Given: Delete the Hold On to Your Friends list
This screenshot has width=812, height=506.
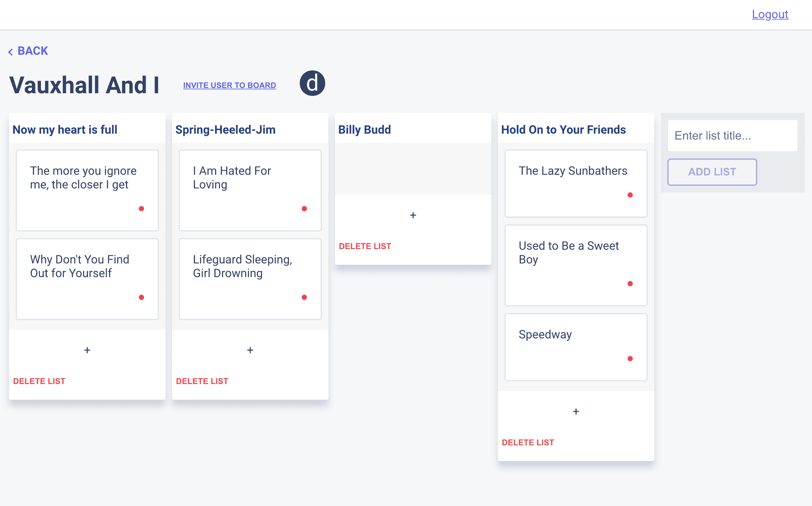Looking at the screenshot, I should 528,442.
